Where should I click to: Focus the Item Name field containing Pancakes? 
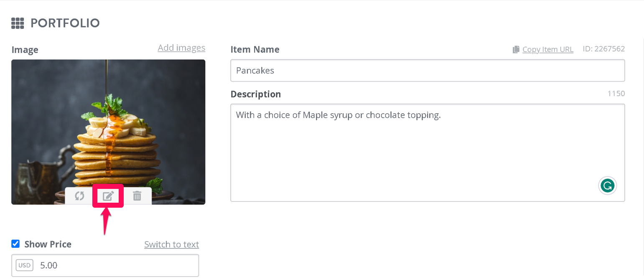tap(428, 71)
